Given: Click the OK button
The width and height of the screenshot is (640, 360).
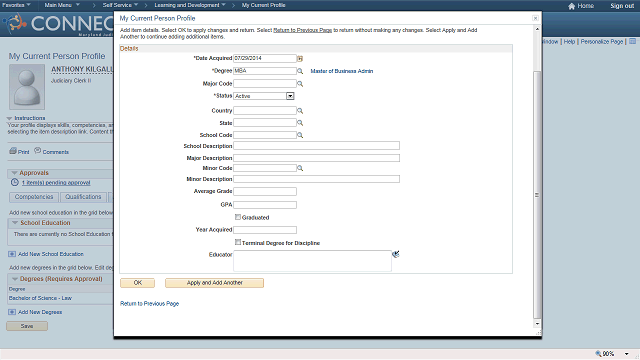Looking at the screenshot, I should coord(138,283).
